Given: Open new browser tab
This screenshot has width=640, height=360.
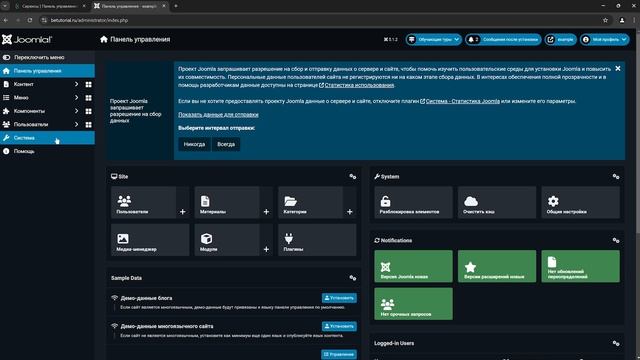Looking at the screenshot, I should (176, 6).
